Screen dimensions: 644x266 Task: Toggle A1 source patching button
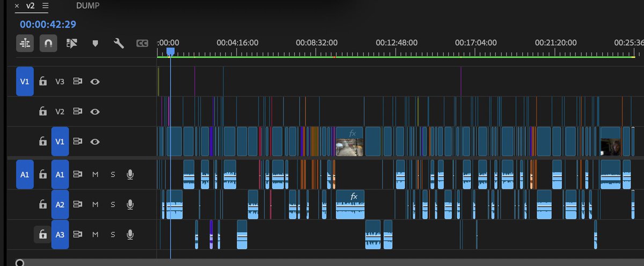[x=25, y=174]
